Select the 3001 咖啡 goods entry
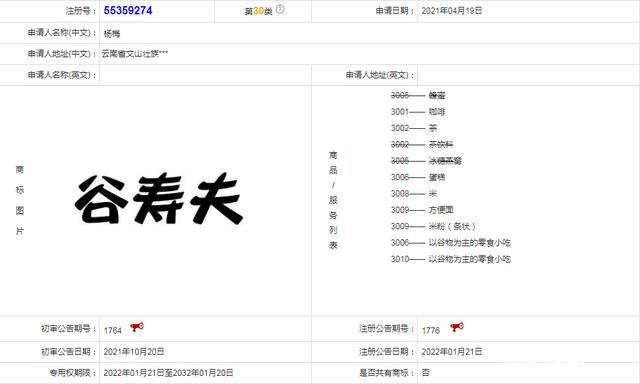The image size is (640, 384). pos(418,112)
